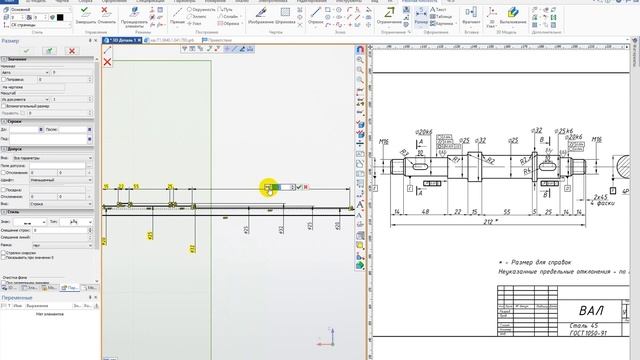Open the drawing file tab ending in .grb

[x=170, y=40]
